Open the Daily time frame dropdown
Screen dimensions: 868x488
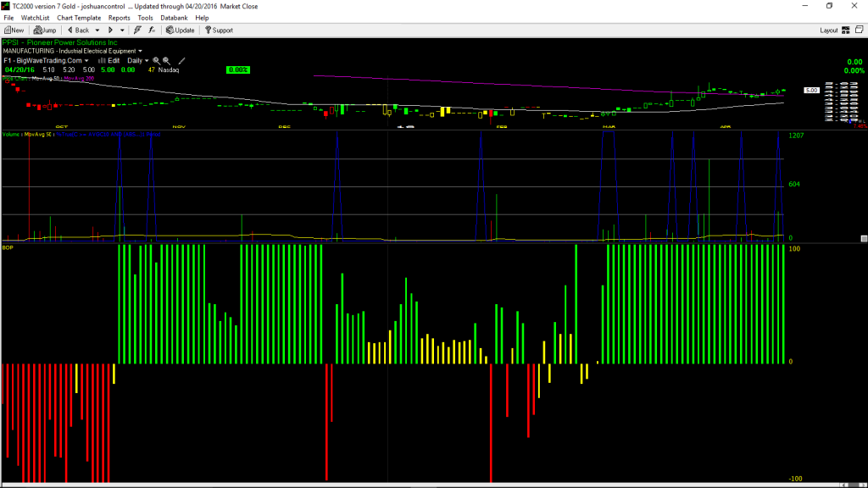point(138,61)
